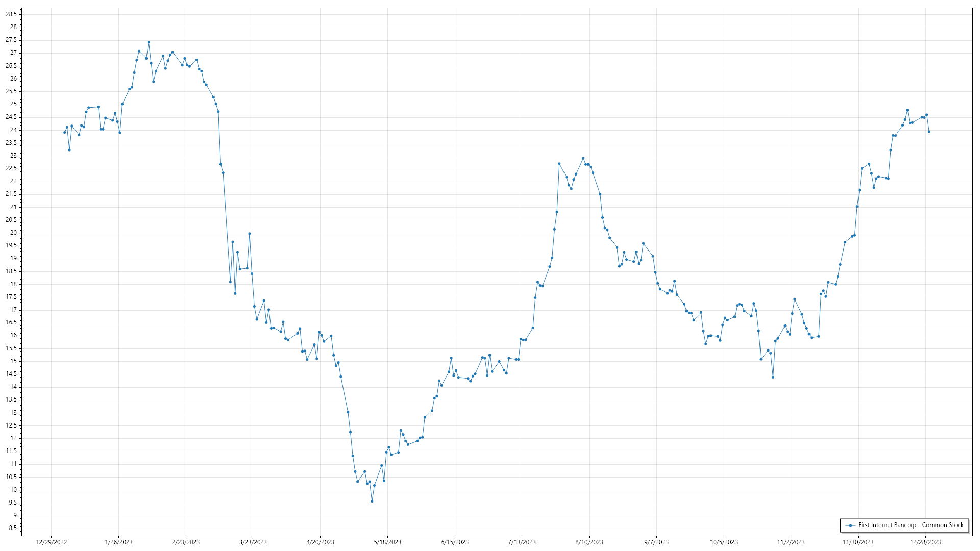The width and height of the screenshot is (980, 551).
Task: Click the legend line marker icon
Action: [x=850, y=525]
